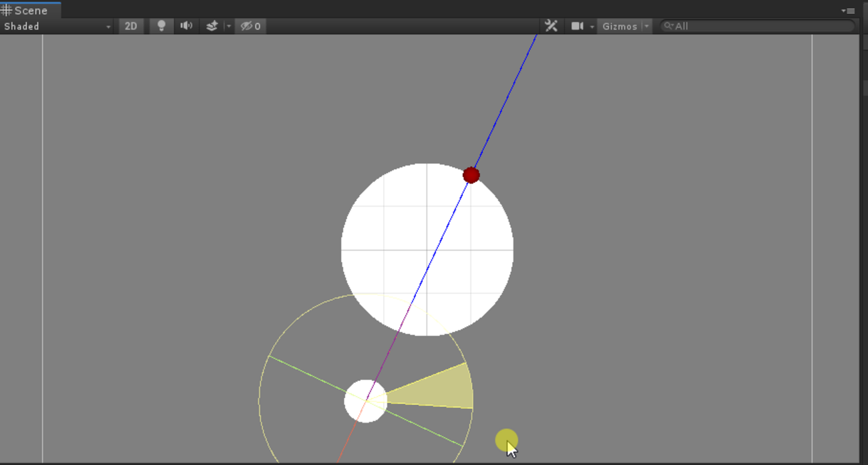The image size is (868, 465).
Task: Switch to the Scene tab
Action: 30,10
